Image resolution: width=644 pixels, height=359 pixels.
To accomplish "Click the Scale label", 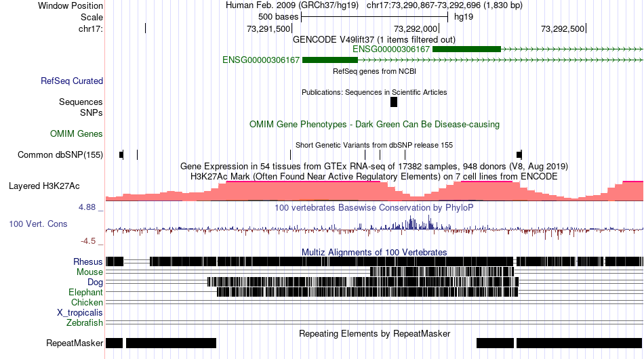I will click(92, 17).
